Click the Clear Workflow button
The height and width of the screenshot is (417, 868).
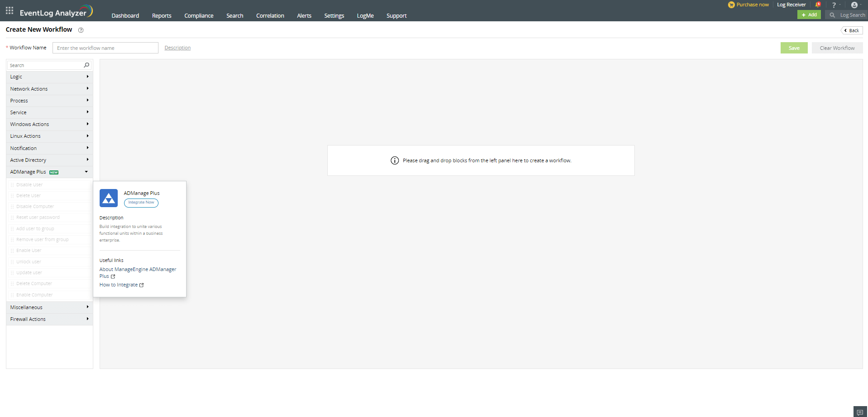coord(836,48)
